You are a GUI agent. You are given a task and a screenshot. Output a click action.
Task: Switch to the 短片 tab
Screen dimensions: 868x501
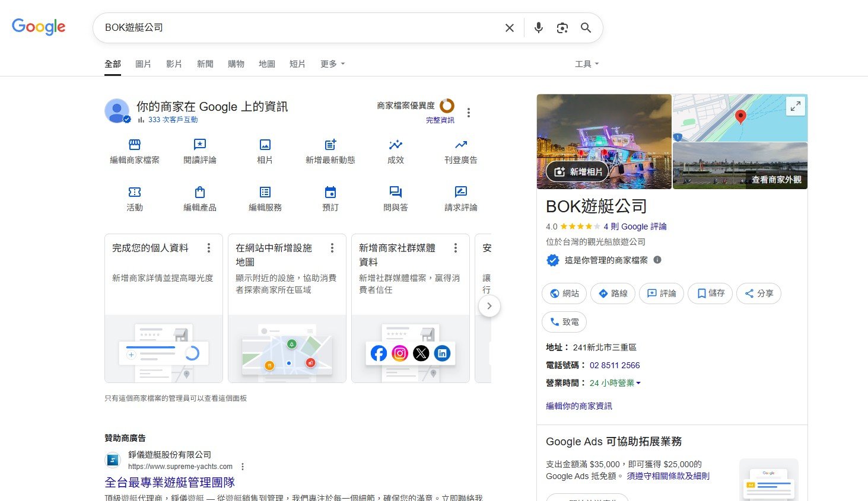click(297, 64)
